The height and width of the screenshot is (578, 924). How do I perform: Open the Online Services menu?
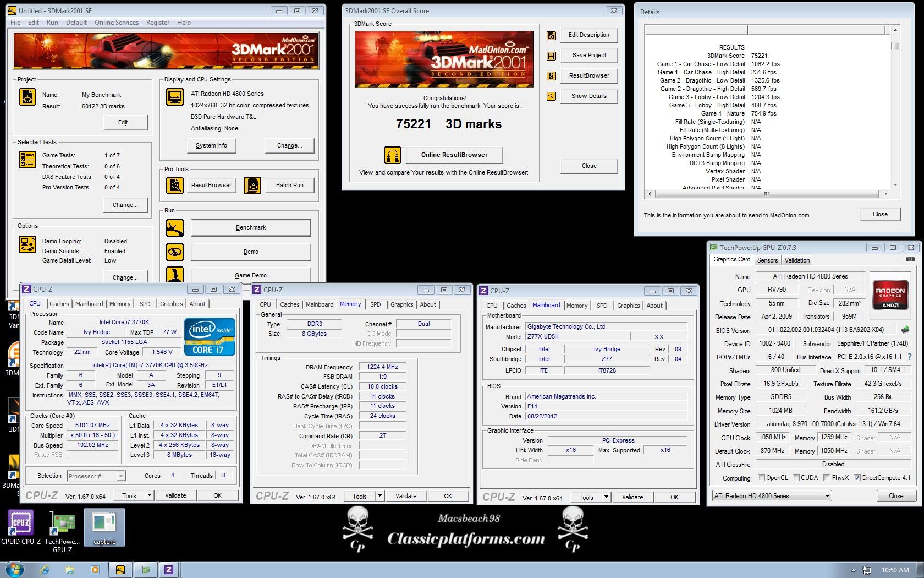(117, 23)
